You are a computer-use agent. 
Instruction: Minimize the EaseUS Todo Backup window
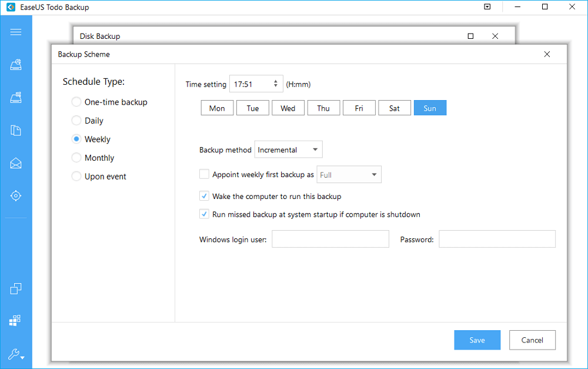click(x=517, y=6)
